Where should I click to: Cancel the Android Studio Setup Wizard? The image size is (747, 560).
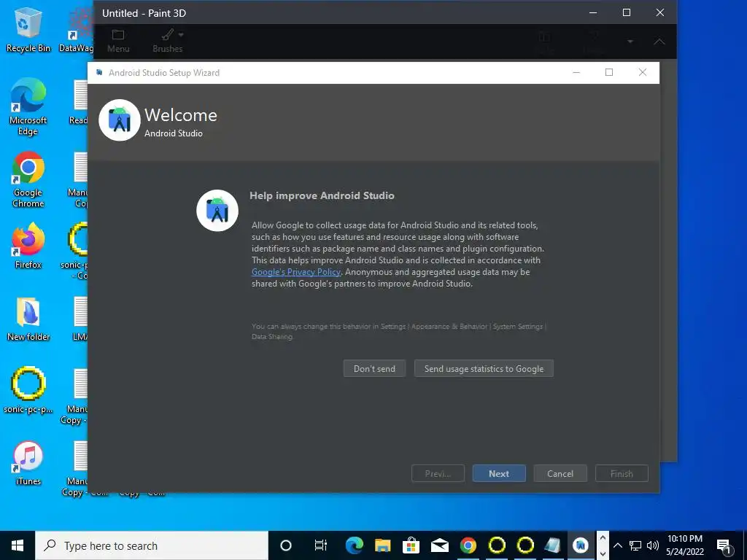click(x=560, y=473)
